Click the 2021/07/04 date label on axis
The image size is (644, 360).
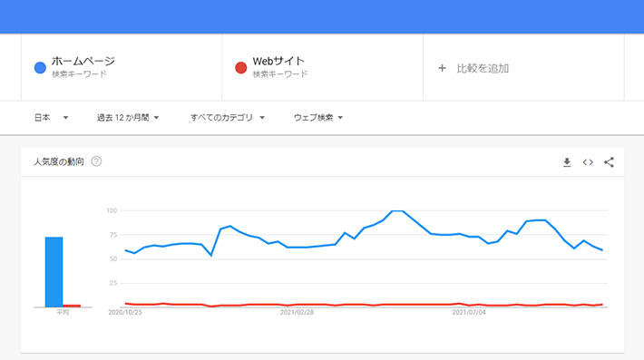pyautogui.click(x=469, y=312)
